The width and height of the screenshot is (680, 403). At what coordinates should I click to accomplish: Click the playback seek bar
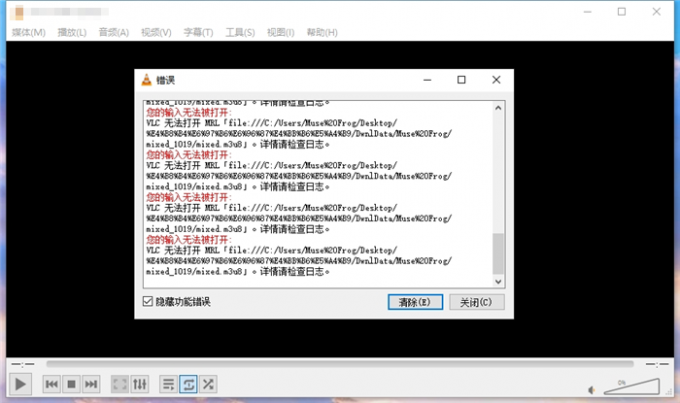coord(340,364)
